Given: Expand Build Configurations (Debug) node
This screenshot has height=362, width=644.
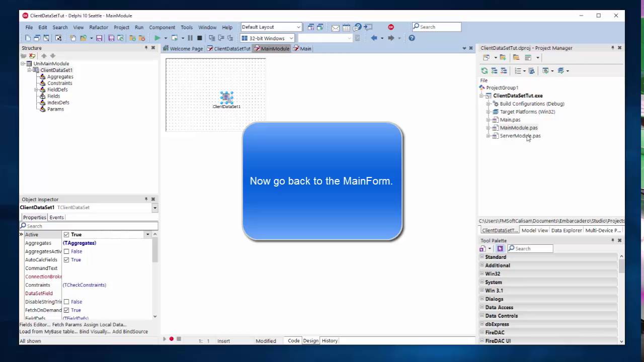Looking at the screenshot, I should [488, 104].
